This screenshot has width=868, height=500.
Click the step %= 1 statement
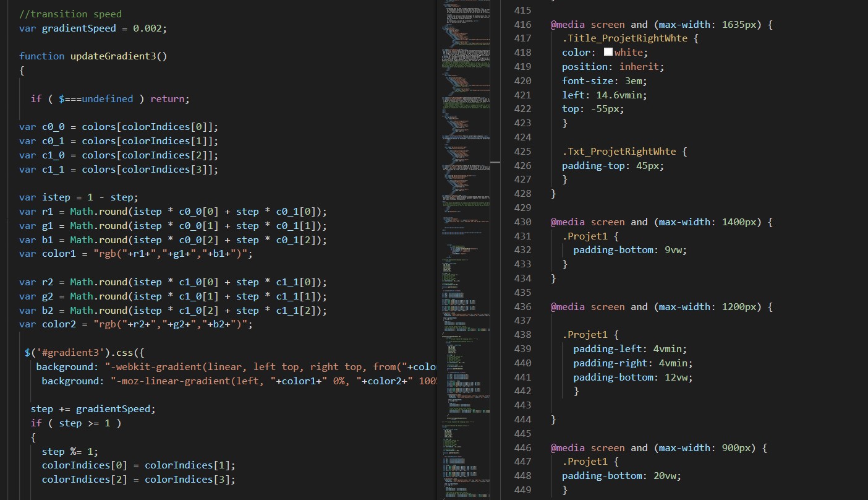click(70, 452)
